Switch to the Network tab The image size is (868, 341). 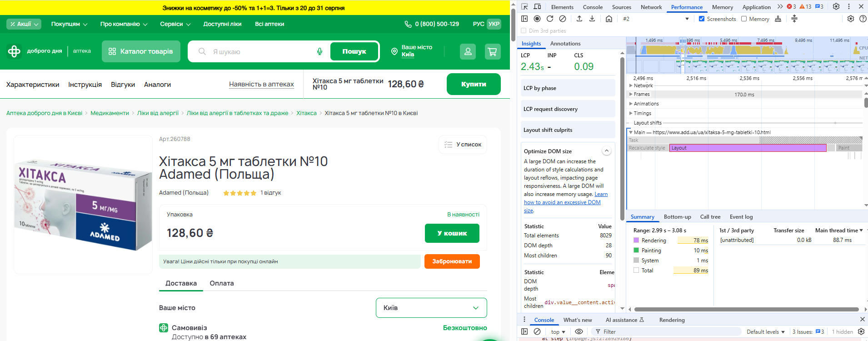coord(651,7)
